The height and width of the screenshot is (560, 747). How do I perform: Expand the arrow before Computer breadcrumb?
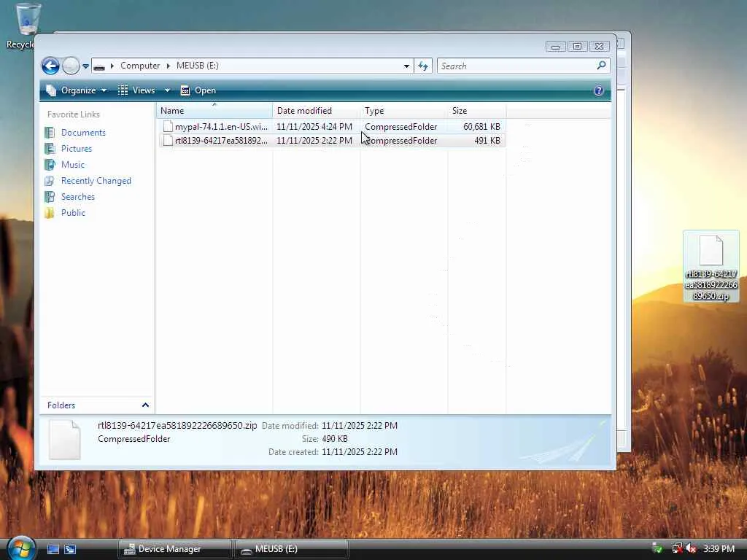(112, 66)
